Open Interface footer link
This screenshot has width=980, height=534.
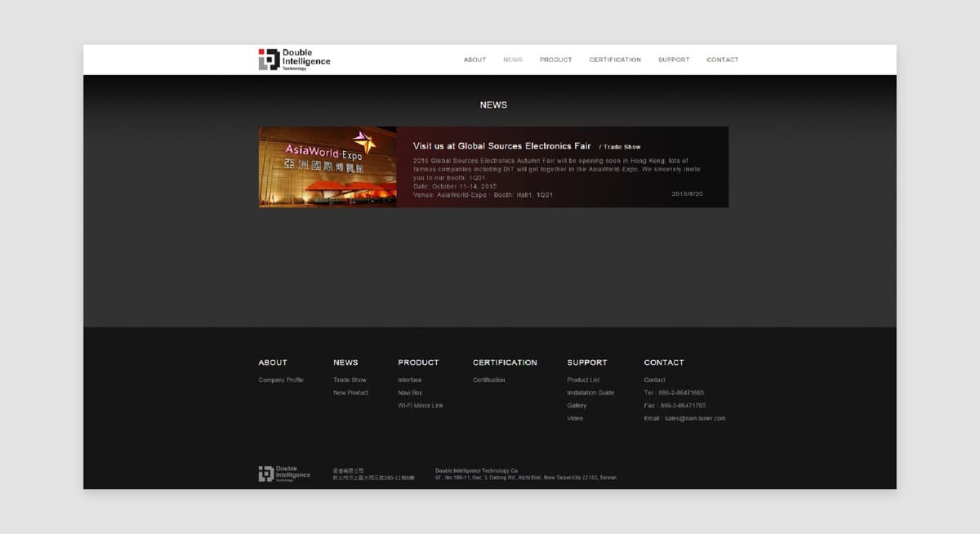[410, 380]
